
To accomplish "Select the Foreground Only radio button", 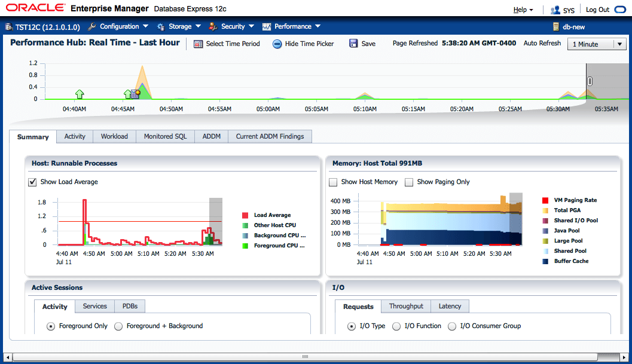I will tap(50, 326).
